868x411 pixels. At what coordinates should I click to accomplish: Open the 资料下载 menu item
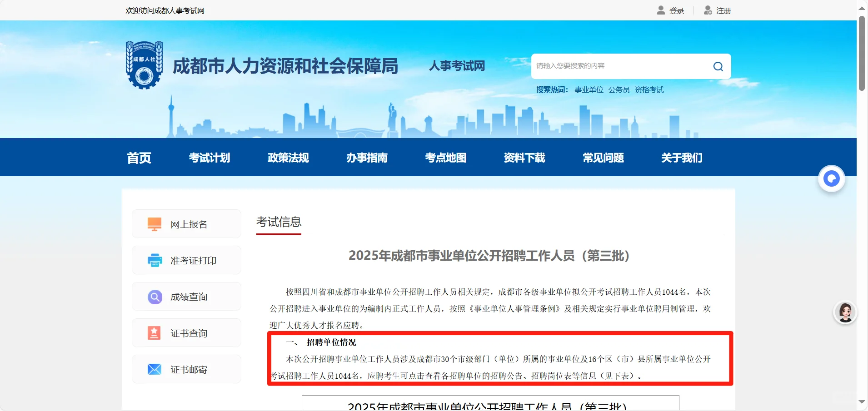click(524, 158)
